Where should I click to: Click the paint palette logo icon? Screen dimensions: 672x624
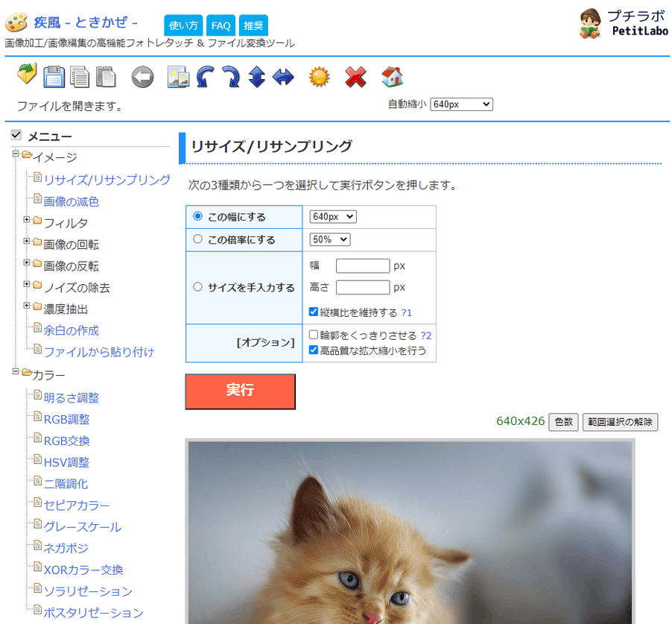tap(16, 22)
